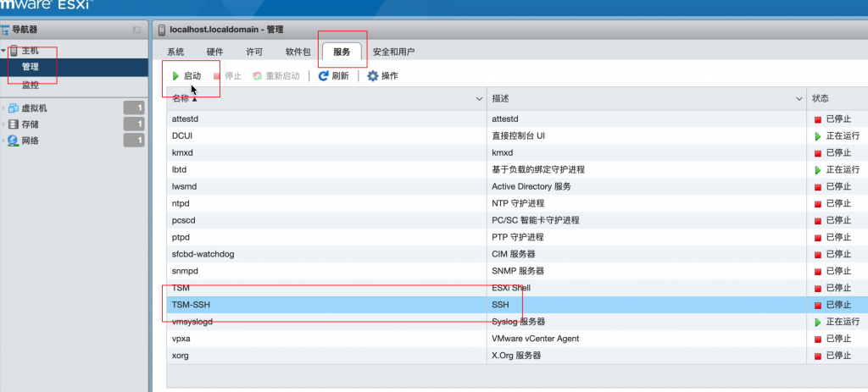The width and height of the screenshot is (868, 392).
Task: Click the green running icon for DCUI
Action: click(x=818, y=136)
